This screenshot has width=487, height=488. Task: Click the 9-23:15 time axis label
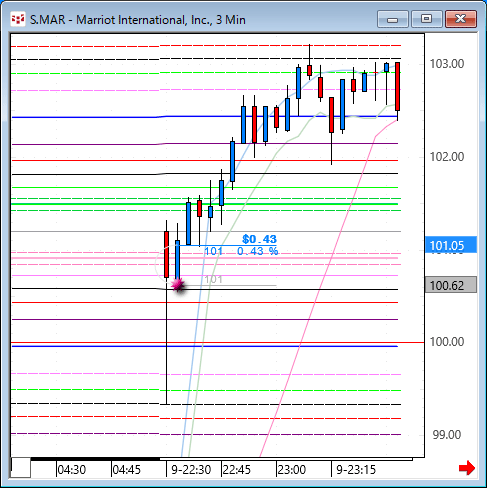click(x=356, y=470)
